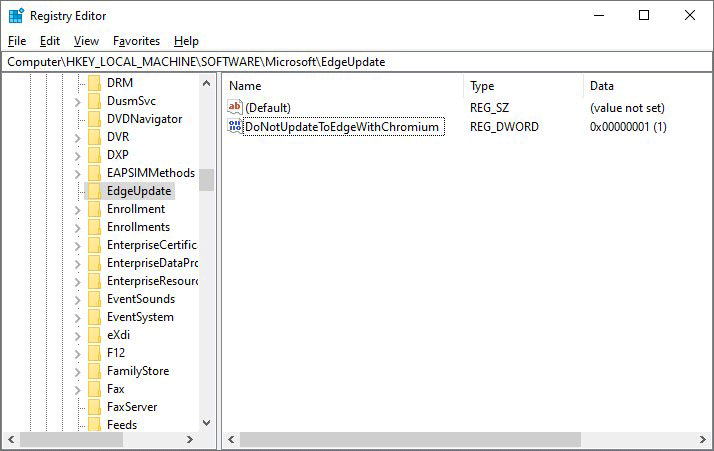The height and width of the screenshot is (451, 714).
Task: Click the Enrollment folder icon
Action: 94,209
